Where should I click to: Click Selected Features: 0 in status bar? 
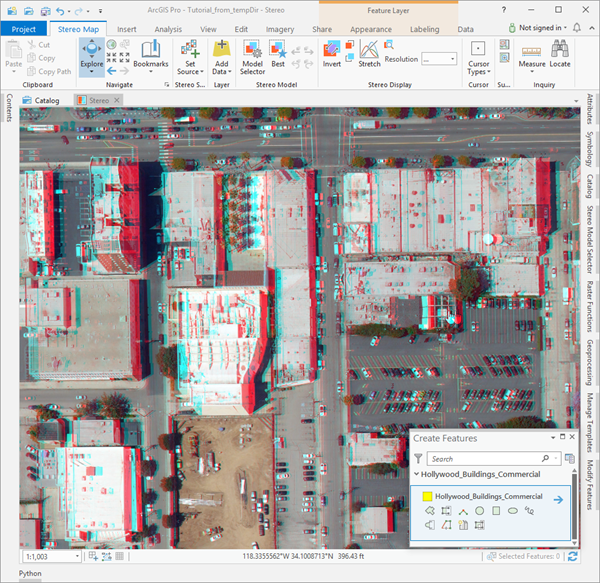click(x=523, y=556)
